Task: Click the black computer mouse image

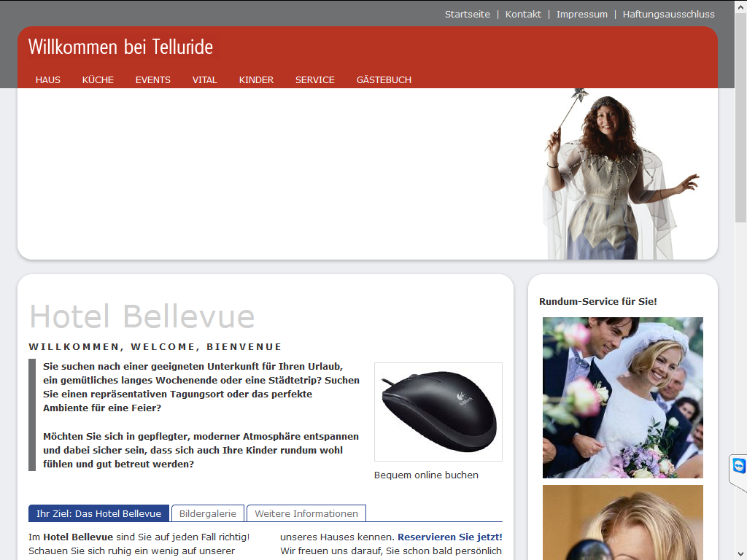Action: click(x=438, y=412)
